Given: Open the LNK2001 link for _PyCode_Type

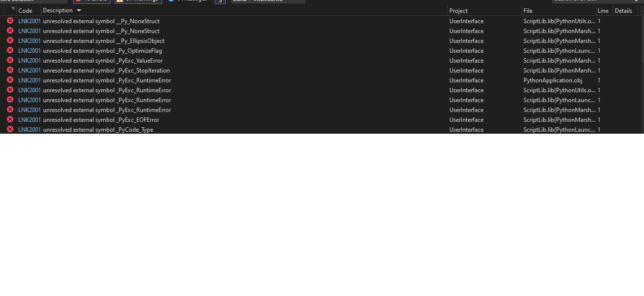Looking at the screenshot, I should 30,130.
